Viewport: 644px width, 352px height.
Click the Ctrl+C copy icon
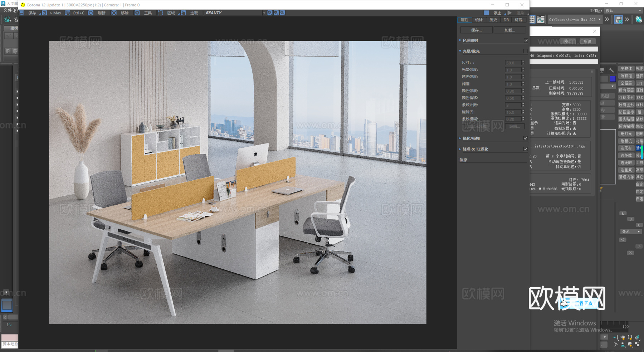[68, 13]
